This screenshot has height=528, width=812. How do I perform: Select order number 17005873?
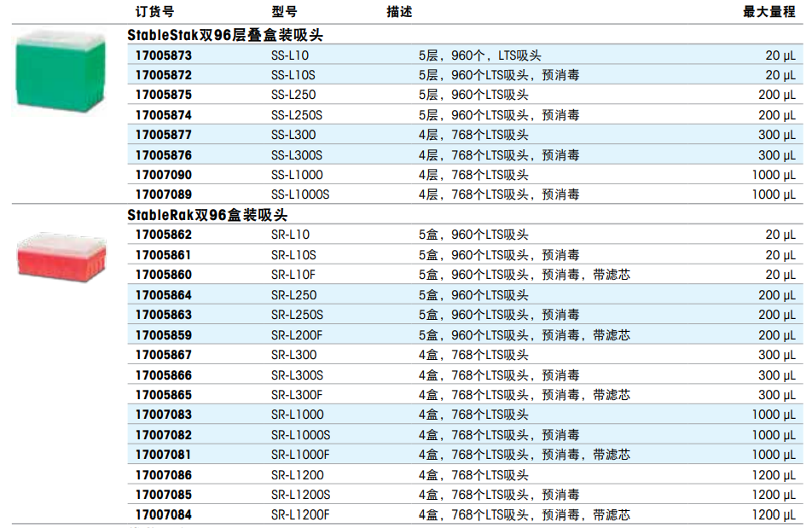tap(164, 55)
